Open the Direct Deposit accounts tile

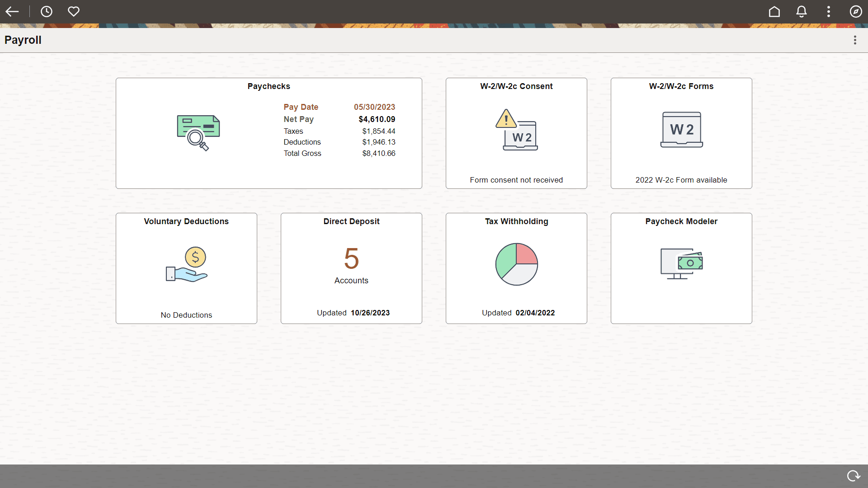point(351,268)
